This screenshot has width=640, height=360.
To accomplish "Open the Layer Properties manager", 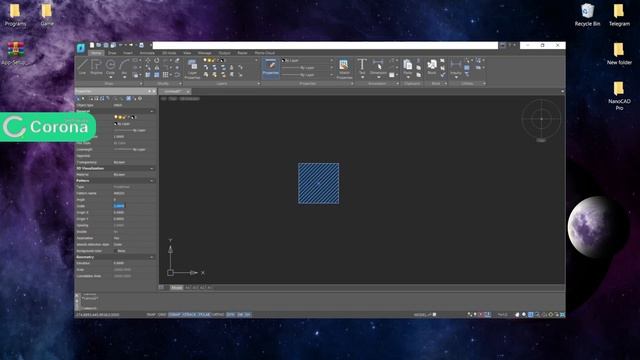I will tap(192, 69).
